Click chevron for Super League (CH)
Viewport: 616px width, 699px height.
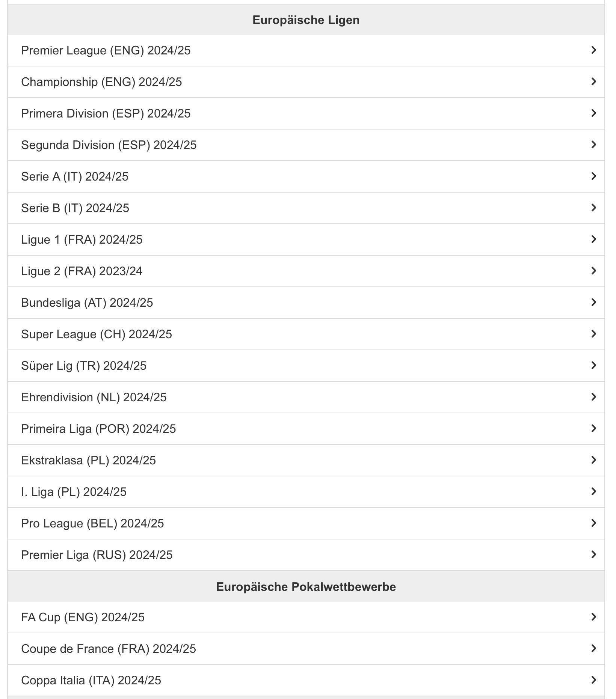point(593,334)
